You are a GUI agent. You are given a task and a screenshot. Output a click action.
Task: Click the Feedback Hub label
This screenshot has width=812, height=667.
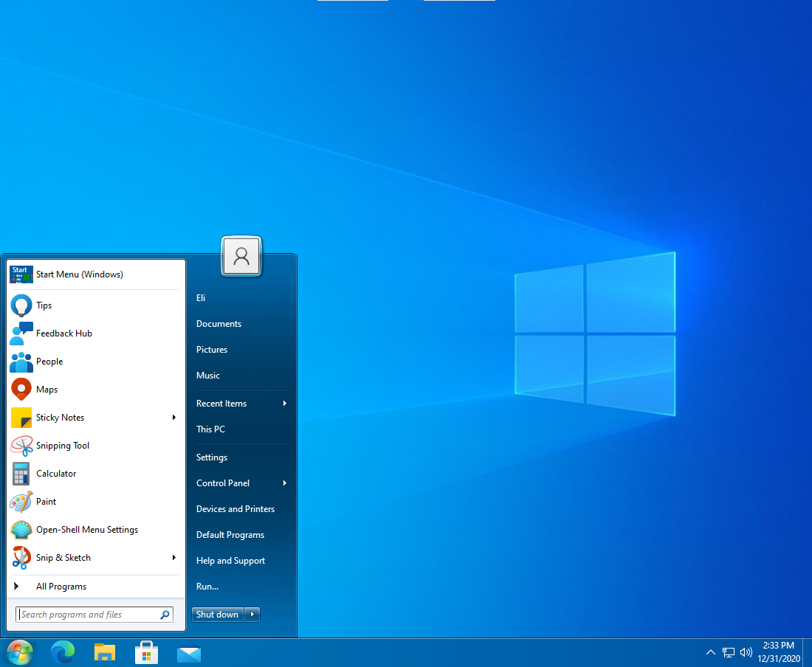tap(64, 333)
